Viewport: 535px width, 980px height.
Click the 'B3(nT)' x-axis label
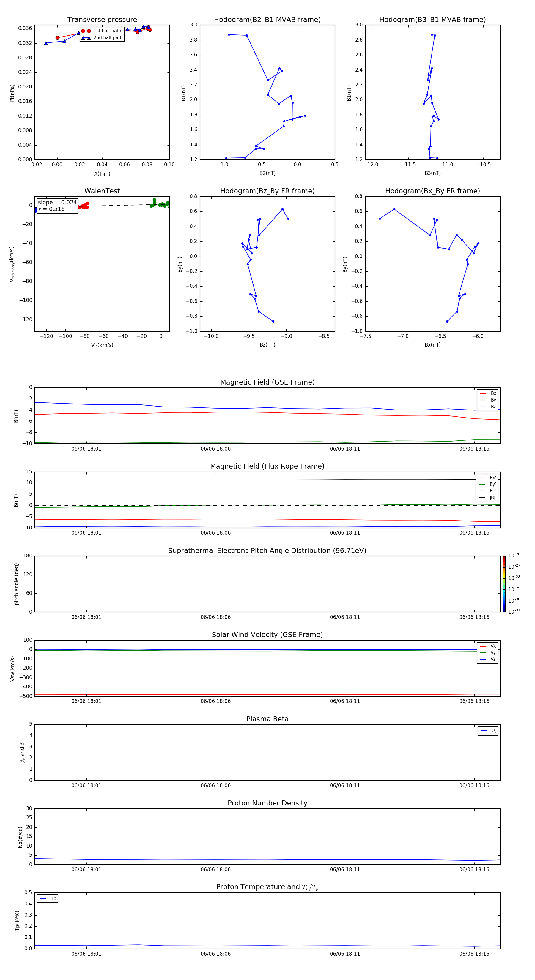click(x=432, y=173)
